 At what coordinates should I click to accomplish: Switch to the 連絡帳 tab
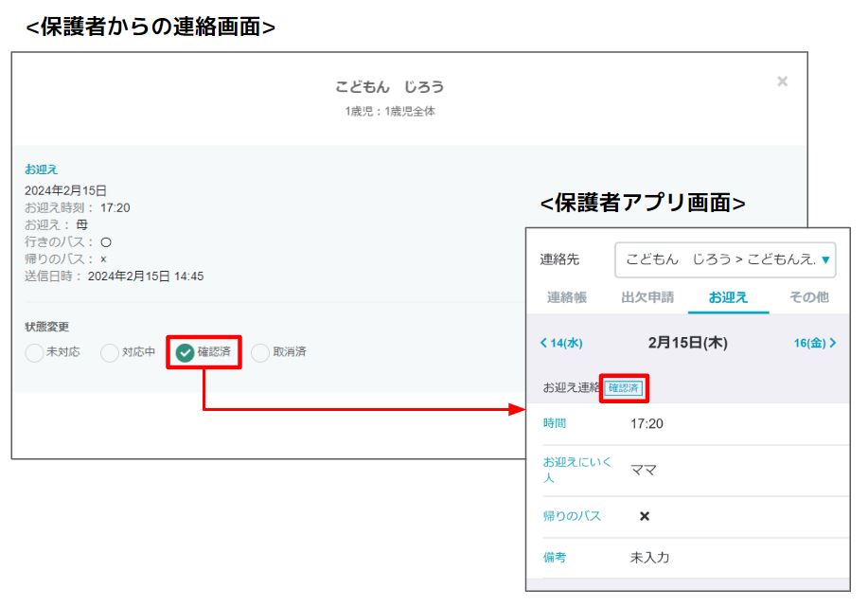pyautogui.click(x=567, y=297)
